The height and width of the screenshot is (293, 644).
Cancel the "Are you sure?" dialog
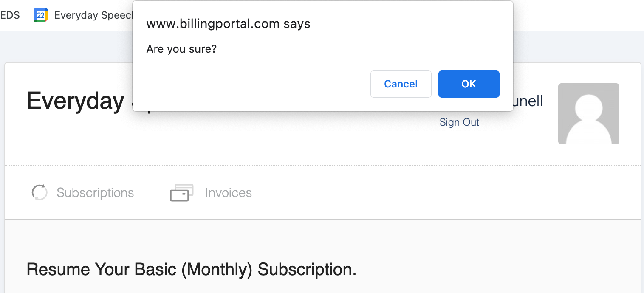click(x=401, y=84)
